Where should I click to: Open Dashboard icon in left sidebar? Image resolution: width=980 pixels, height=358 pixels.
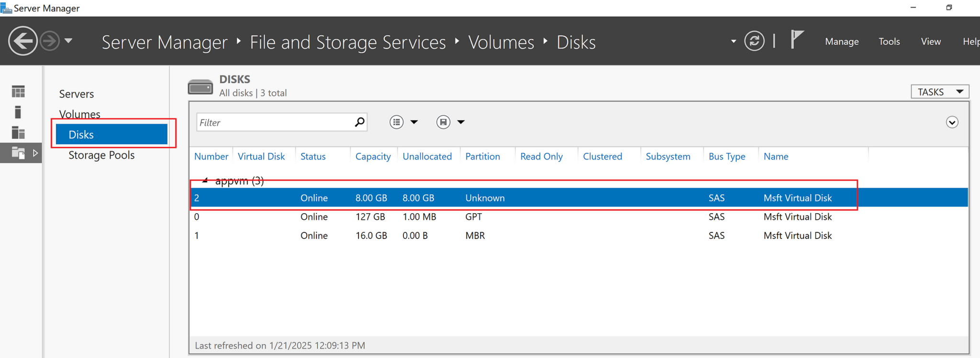pos(18,91)
